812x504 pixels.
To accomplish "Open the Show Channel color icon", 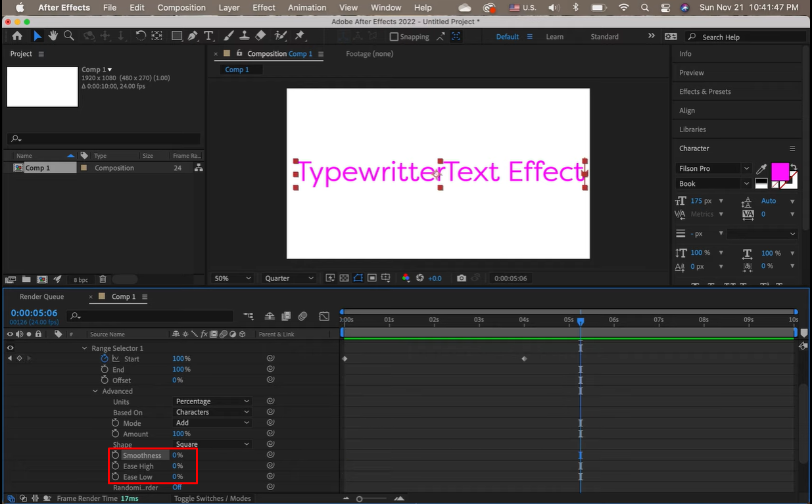I will point(406,278).
